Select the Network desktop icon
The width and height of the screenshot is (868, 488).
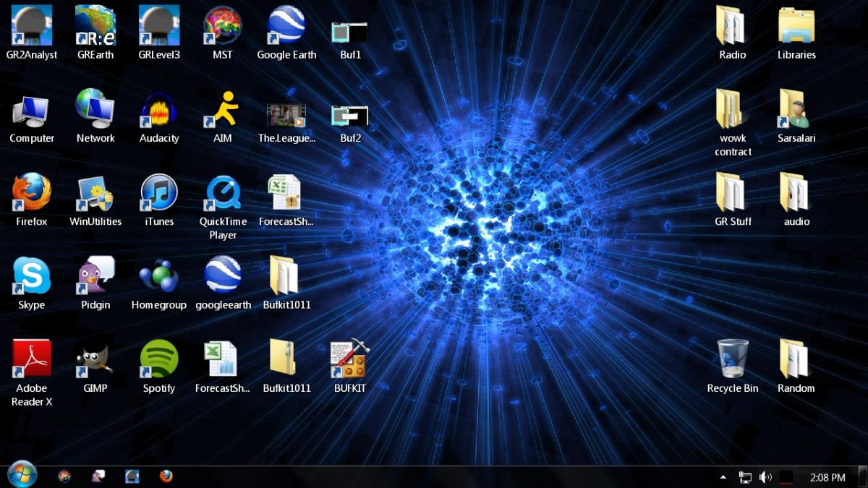pyautogui.click(x=95, y=116)
